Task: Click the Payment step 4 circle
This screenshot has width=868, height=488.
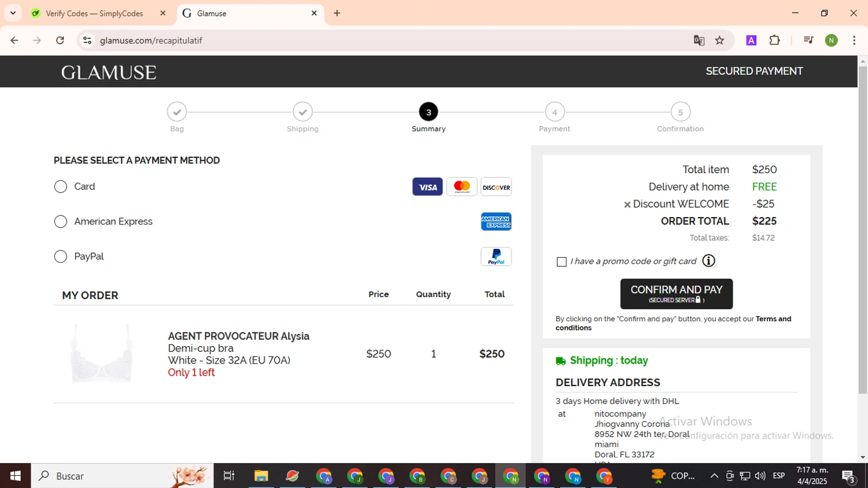Action: point(554,112)
